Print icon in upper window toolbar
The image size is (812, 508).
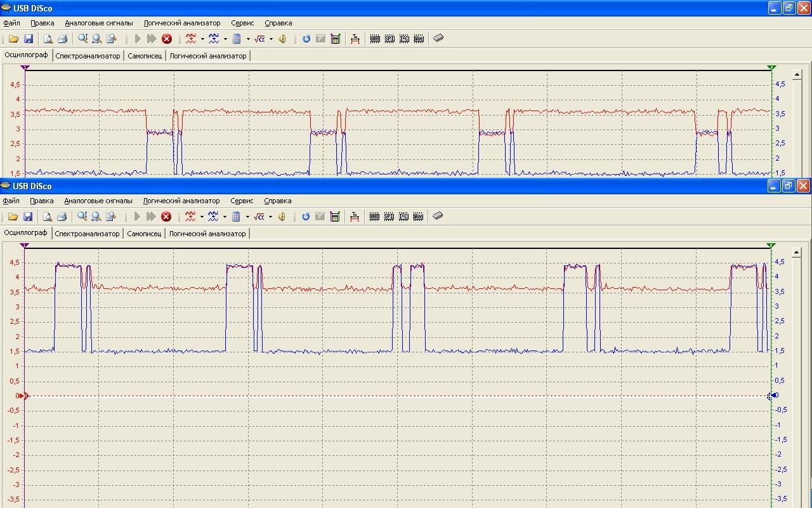click(x=62, y=39)
